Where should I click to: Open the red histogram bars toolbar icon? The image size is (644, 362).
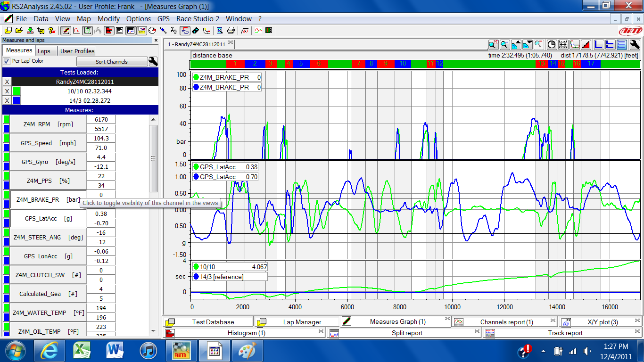pos(109,31)
